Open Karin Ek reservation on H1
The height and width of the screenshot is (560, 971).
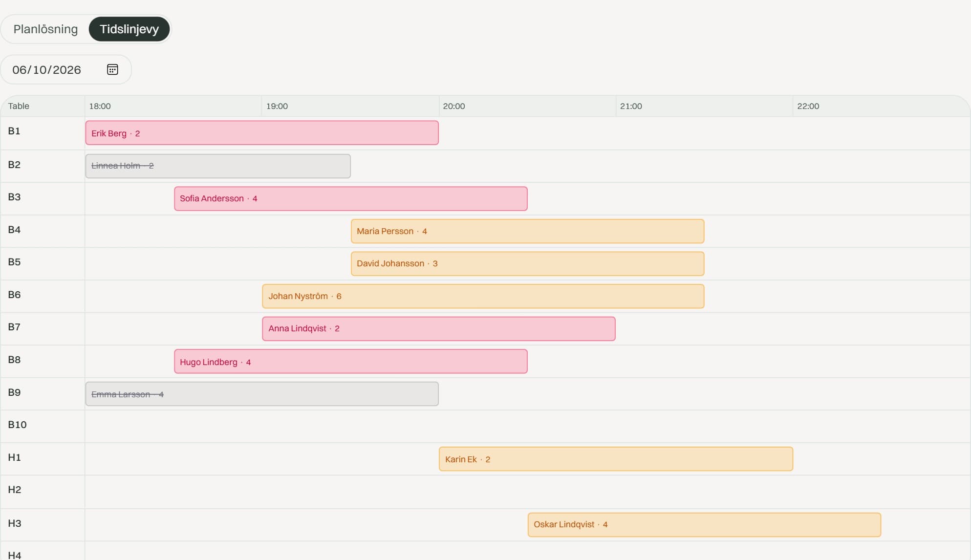click(x=616, y=459)
